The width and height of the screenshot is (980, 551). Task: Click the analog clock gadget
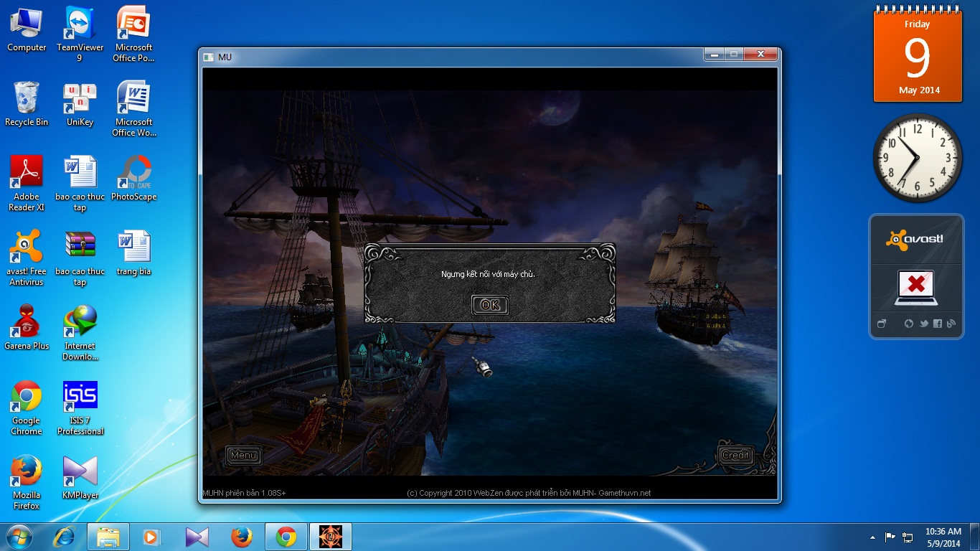pos(917,158)
